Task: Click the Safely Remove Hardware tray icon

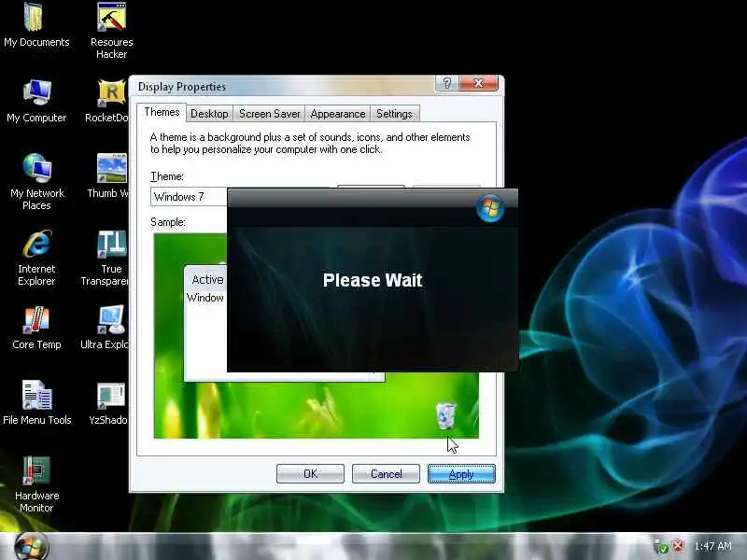Action: (x=661, y=546)
